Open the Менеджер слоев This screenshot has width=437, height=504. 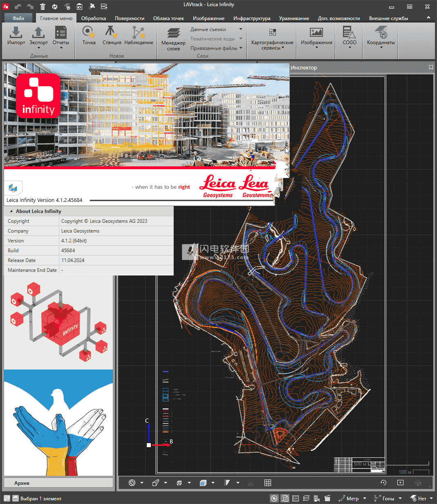[x=173, y=39]
